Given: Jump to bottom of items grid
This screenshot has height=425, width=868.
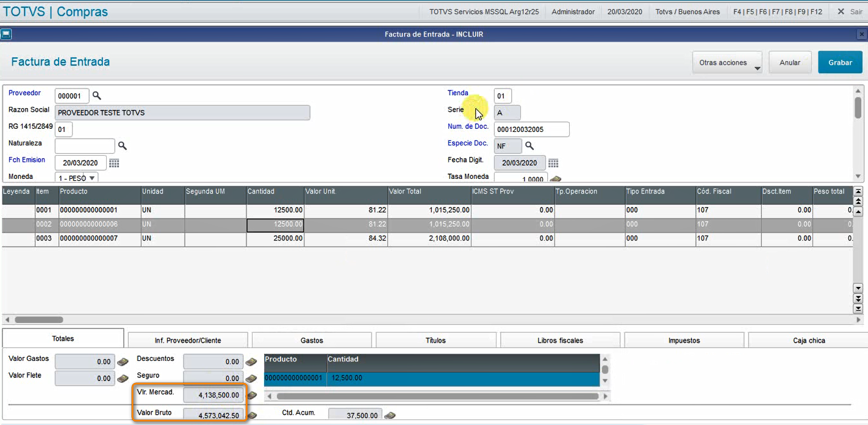Looking at the screenshot, I should tap(858, 308).
